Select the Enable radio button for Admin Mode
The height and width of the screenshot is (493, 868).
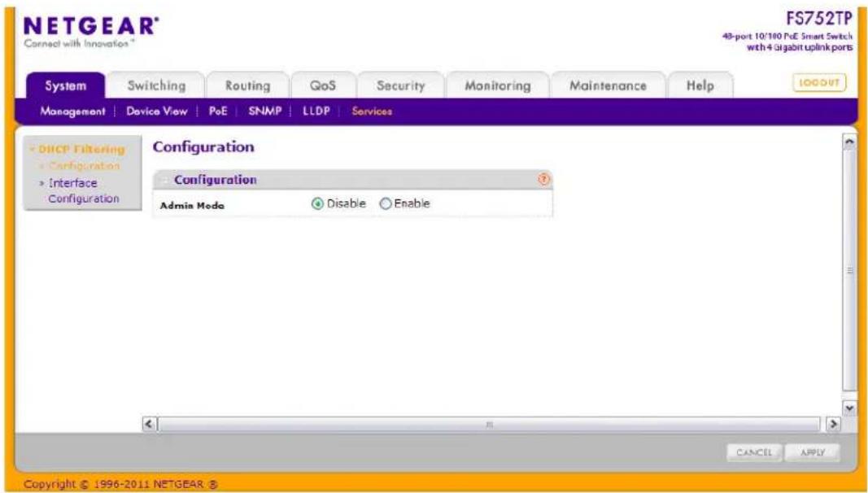(x=386, y=204)
